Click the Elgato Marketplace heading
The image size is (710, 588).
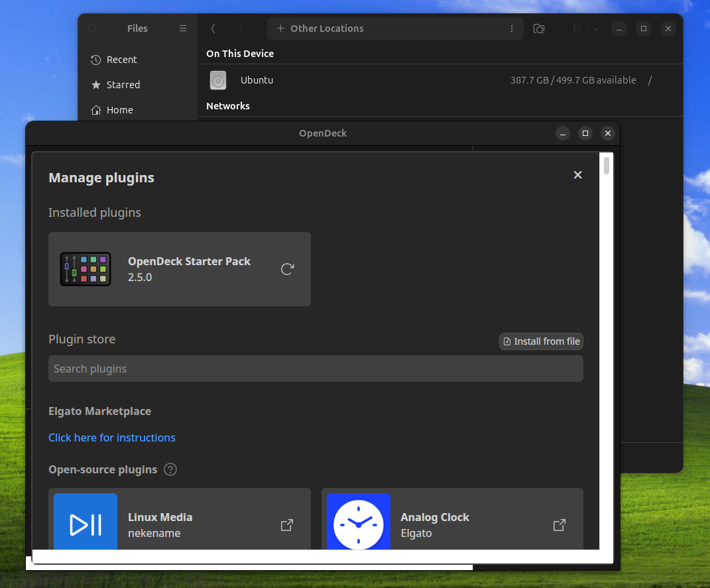click(100, 411)
